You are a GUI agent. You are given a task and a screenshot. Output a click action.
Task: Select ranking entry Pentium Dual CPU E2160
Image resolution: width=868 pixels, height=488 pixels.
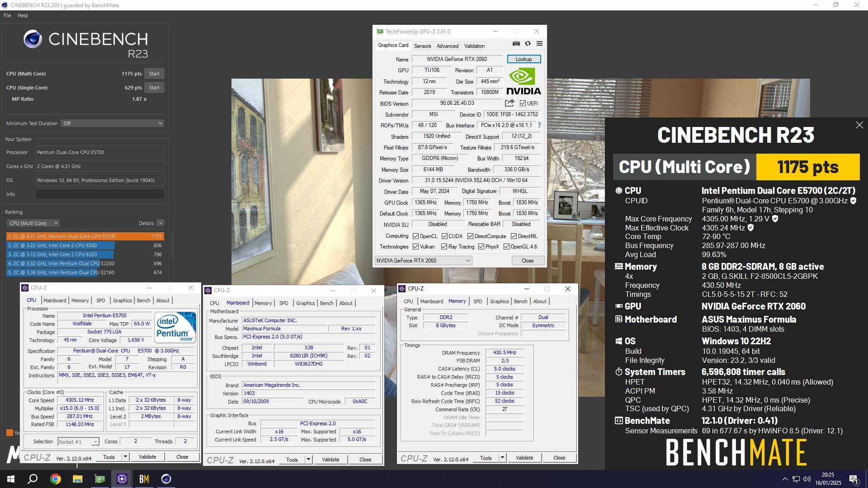pyautogui.click(x=85, y=272)
